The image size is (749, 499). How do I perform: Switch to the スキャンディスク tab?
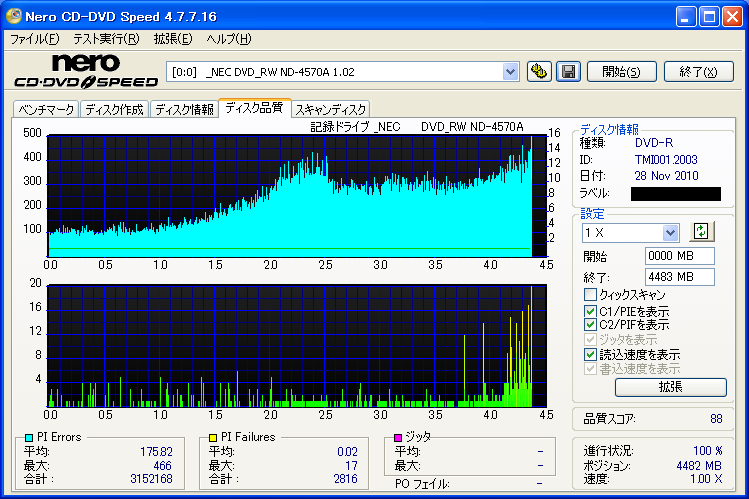(331, 109)
